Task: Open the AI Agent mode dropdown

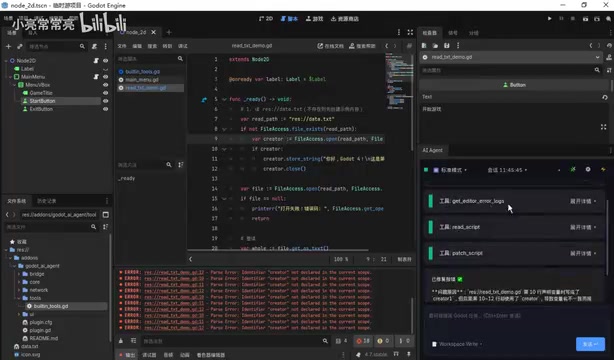Action: (450, 170)
